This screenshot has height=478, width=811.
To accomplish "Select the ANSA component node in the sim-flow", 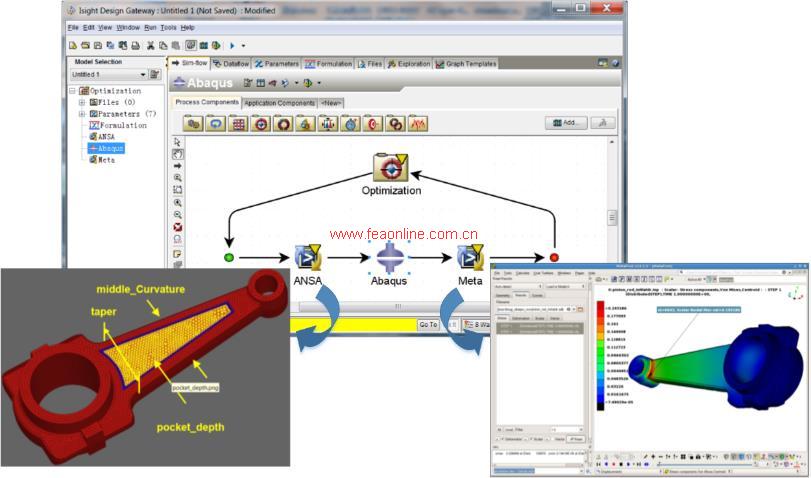I will (307, 258).
